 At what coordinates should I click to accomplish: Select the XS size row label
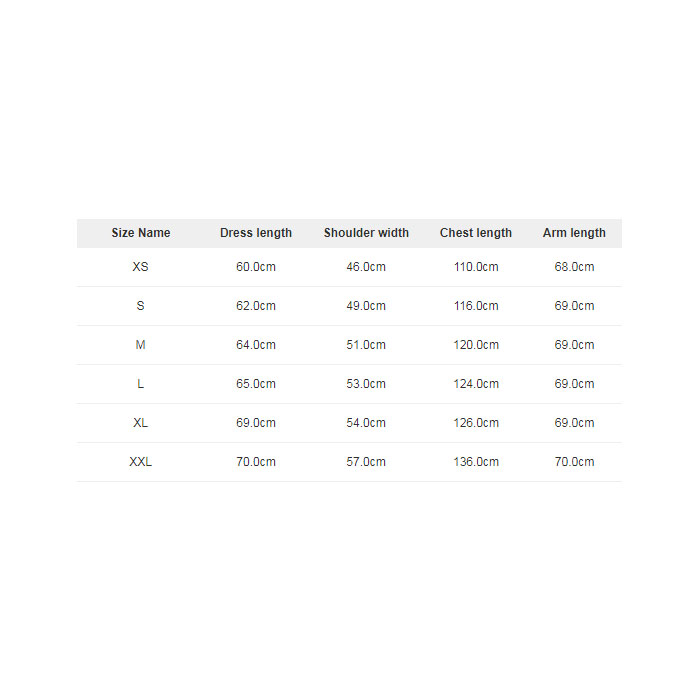coord(140,267)
